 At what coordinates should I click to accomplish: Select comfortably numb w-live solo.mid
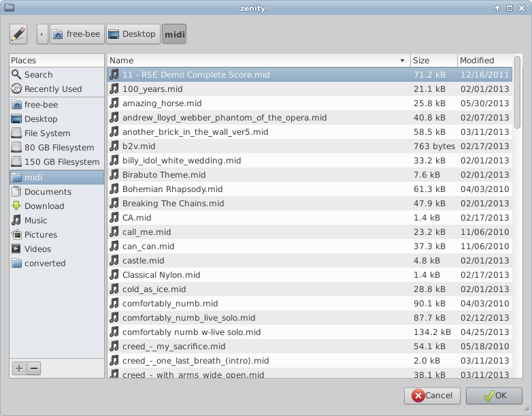click(310, 332)
